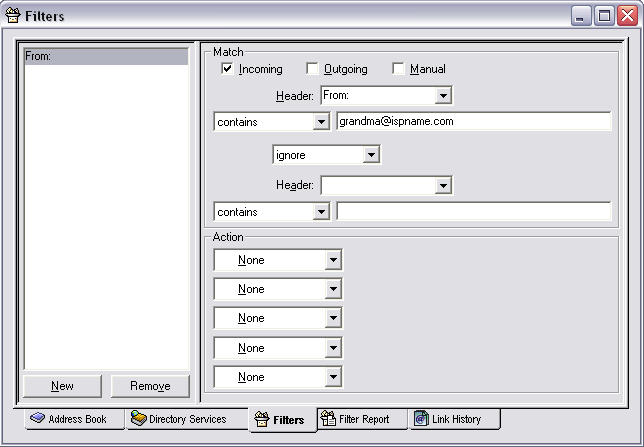
Task: Click the Filters title bar icon
Action: (12, 15)
